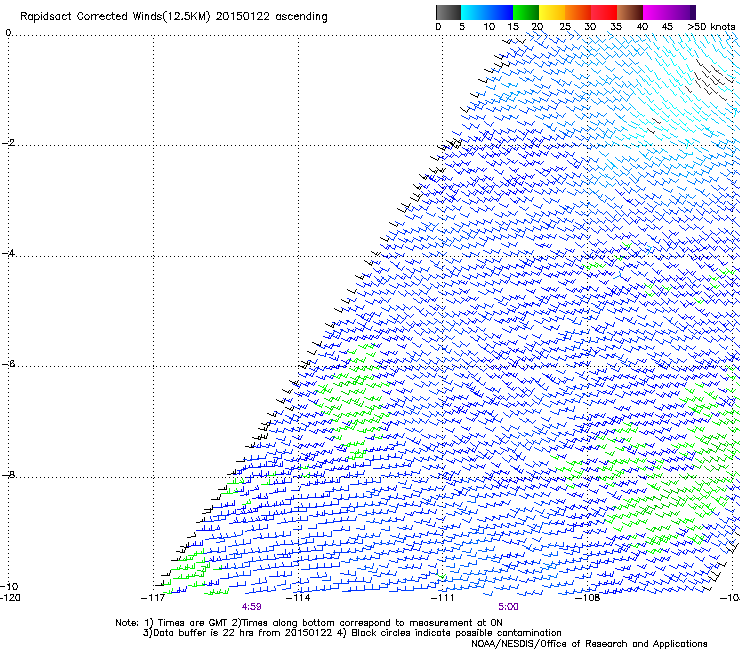
Task: Click the longitude axis label '-114'
Action: pyautogui.click(x=298, y=598)
